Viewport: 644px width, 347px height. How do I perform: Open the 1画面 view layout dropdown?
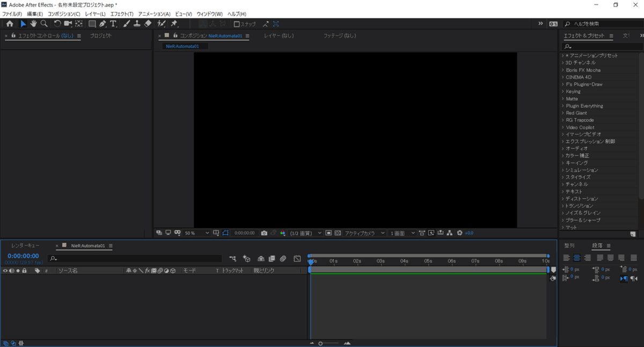(402, 233)
